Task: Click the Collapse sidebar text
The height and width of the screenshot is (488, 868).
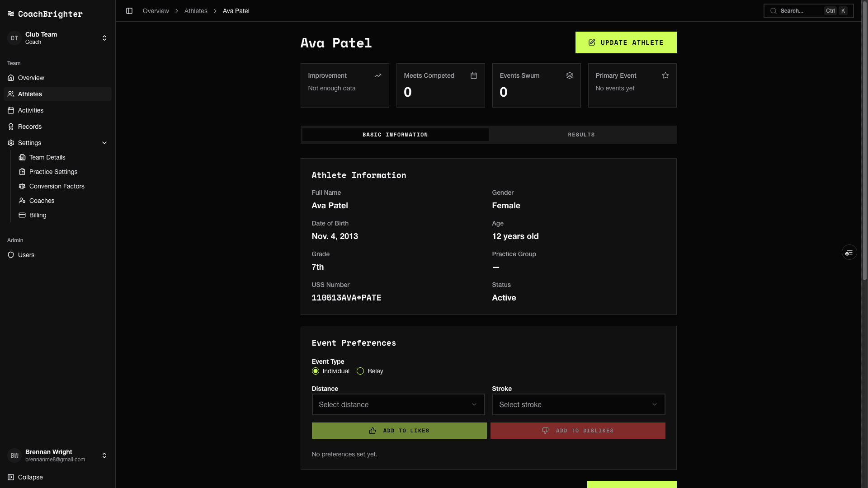Action: (x=30, y=477)
